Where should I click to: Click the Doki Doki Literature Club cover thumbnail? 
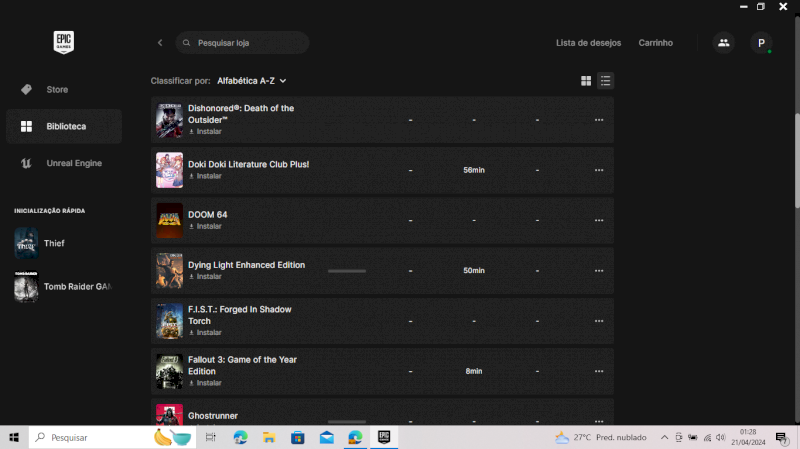pyautogui.click(x=169, y=170)
